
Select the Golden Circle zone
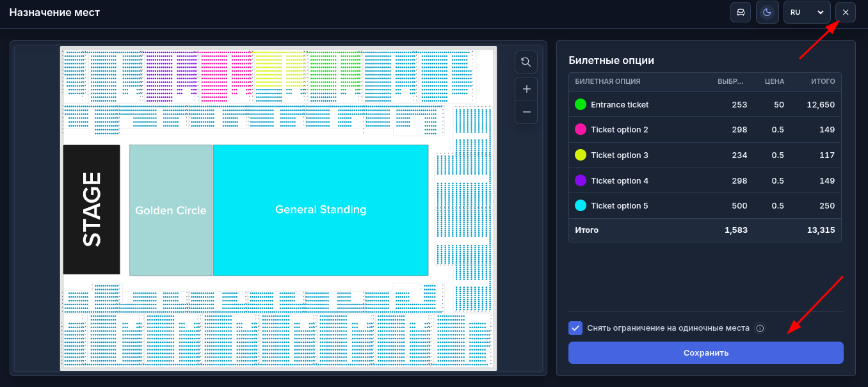[171, 210]
